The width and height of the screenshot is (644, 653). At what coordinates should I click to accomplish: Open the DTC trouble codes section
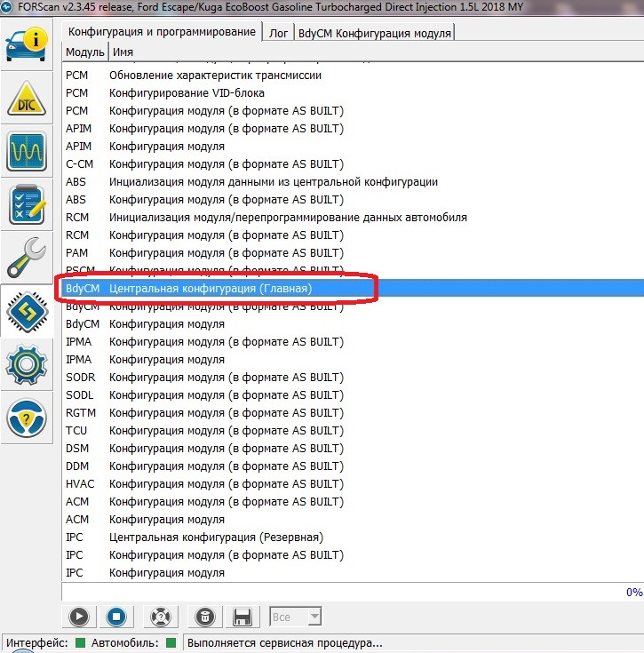click(x=27, y=99)
